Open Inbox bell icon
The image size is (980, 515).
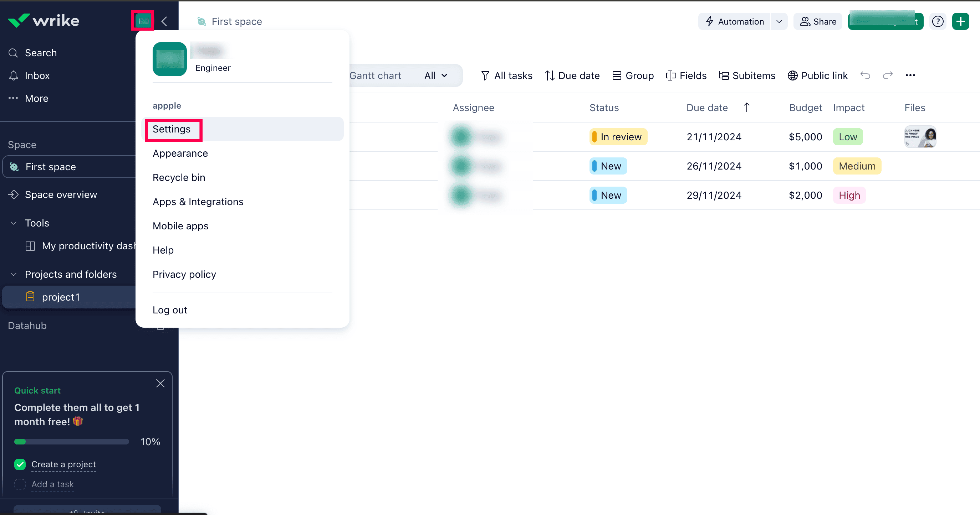(14, 76)
